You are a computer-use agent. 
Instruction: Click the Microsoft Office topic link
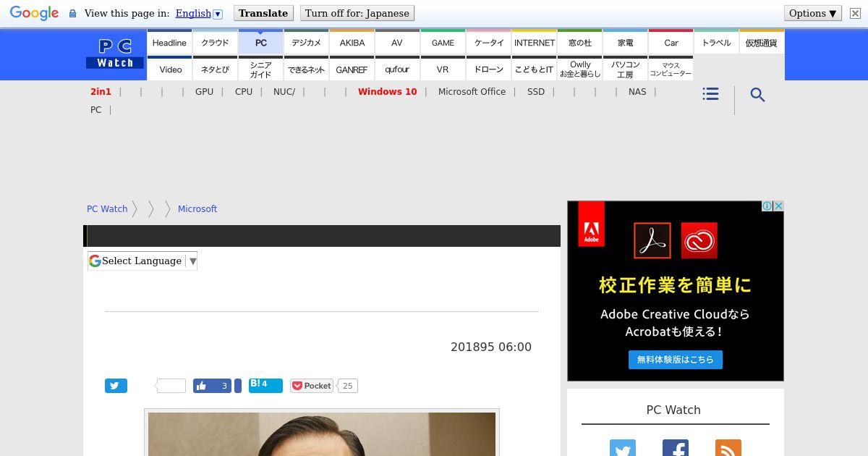tap(472, 92)
